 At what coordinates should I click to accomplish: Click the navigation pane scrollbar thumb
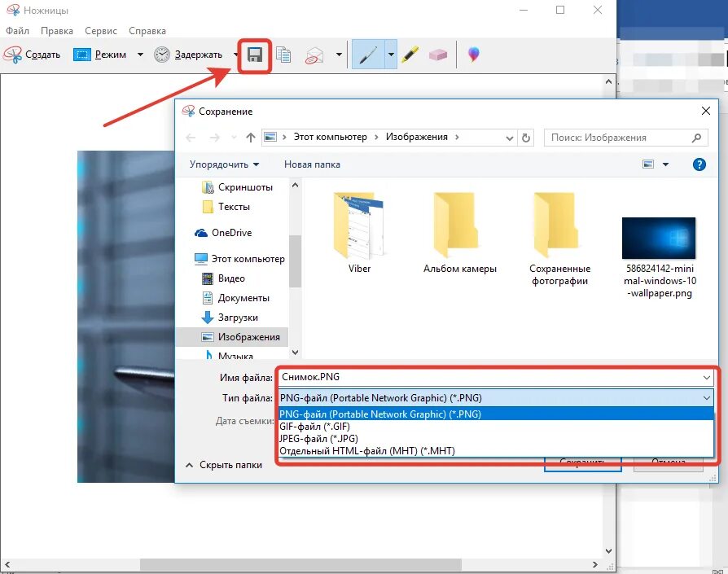(295, 261)
